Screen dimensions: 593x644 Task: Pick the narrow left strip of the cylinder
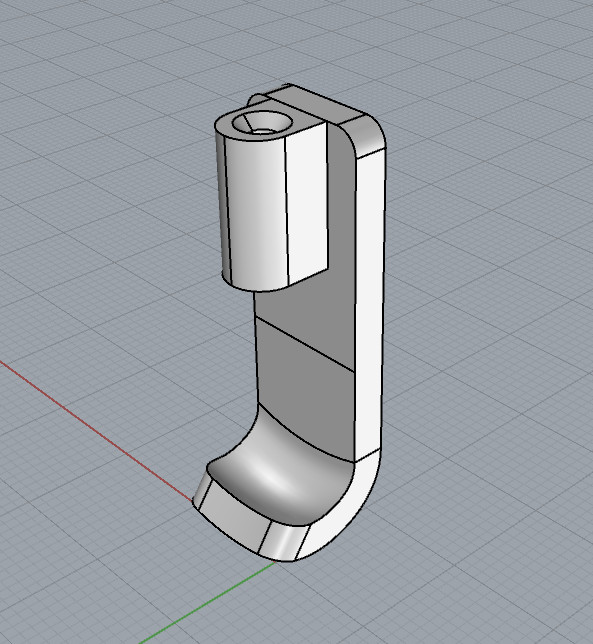click(x=222, y=205)
